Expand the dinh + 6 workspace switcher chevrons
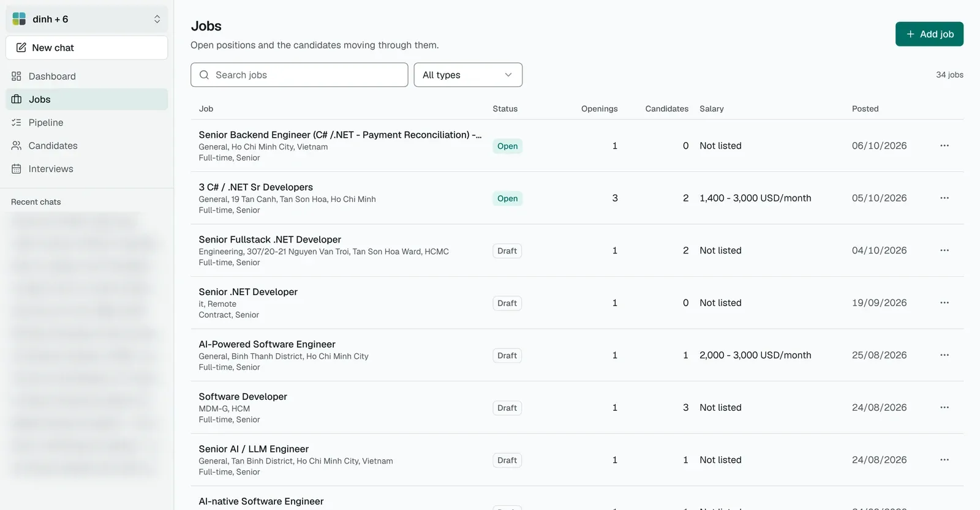The width and height of the screenshot is (980, 510). point(157,19)
